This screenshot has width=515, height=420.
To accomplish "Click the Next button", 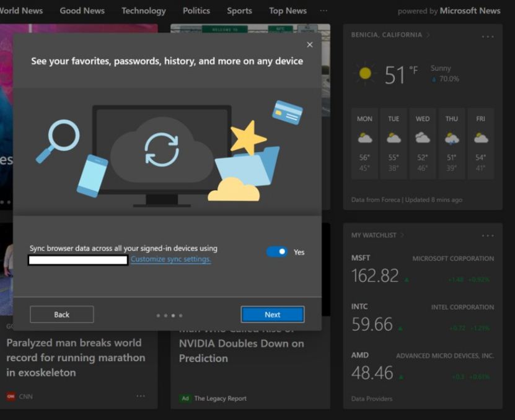I will point(272,315).
